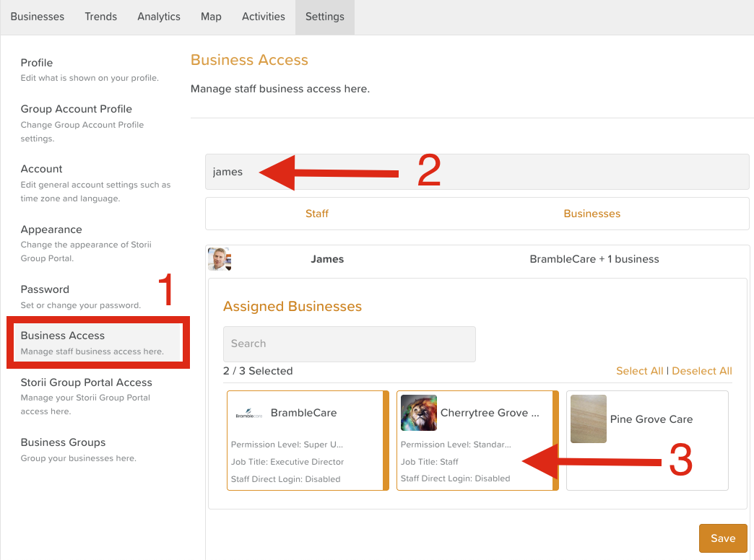Viewport: 754px width, 560px height.
Task: Click the BrambleCare + 1 business text
Action: [594, 259]
